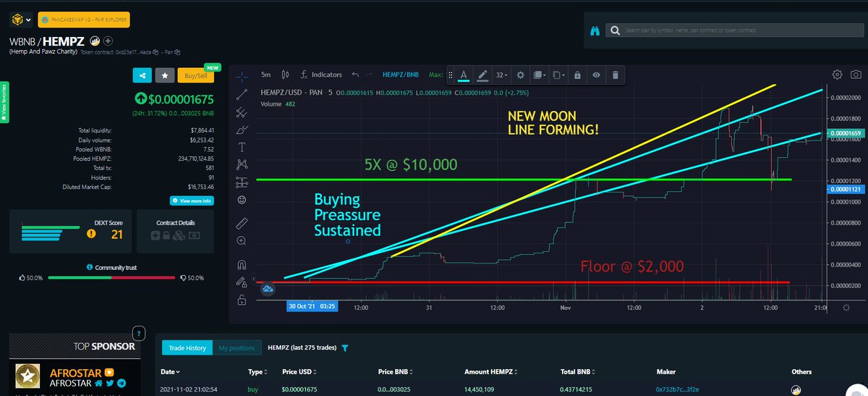The height and width of the screenshot is (396, 868).
Task: Open the emoji icons tool
Action: [x=242, y=199]
